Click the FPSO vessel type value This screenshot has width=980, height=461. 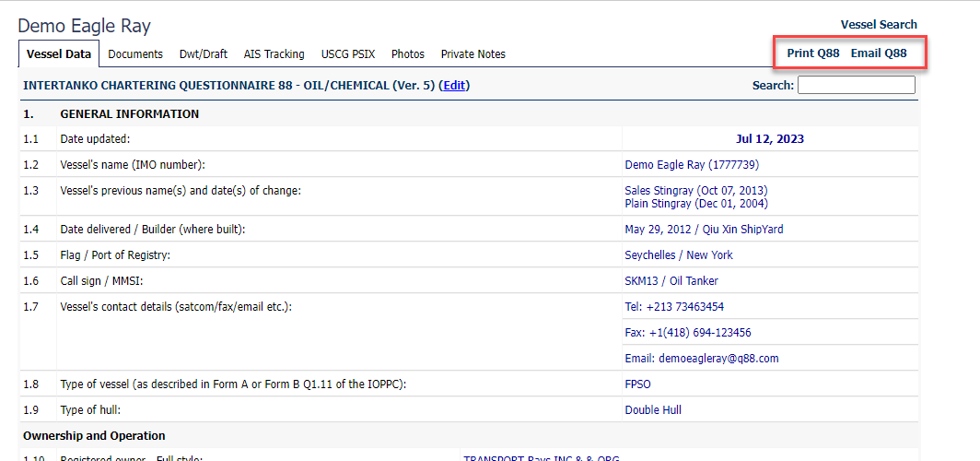[x=637, y=384]
